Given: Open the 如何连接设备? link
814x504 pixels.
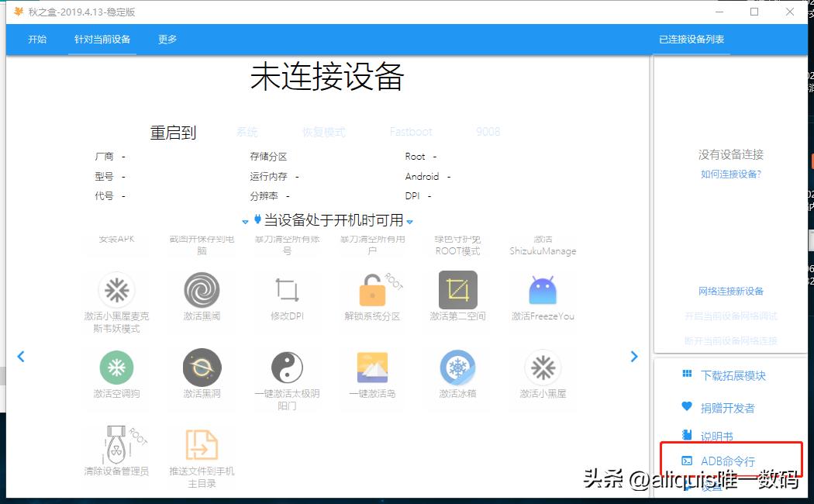Looking at the screenshot, I should point(731,174).
